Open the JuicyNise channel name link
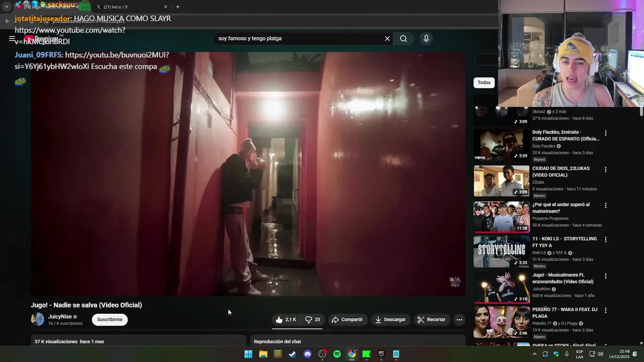This screenshot has width=644, height=362. pyautogui.click(x=60, y=317)
